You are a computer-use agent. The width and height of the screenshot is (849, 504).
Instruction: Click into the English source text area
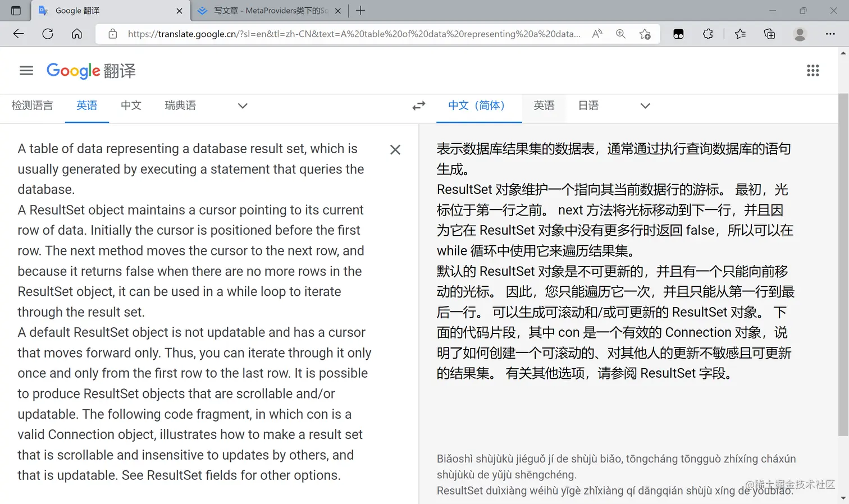(194, 312)
